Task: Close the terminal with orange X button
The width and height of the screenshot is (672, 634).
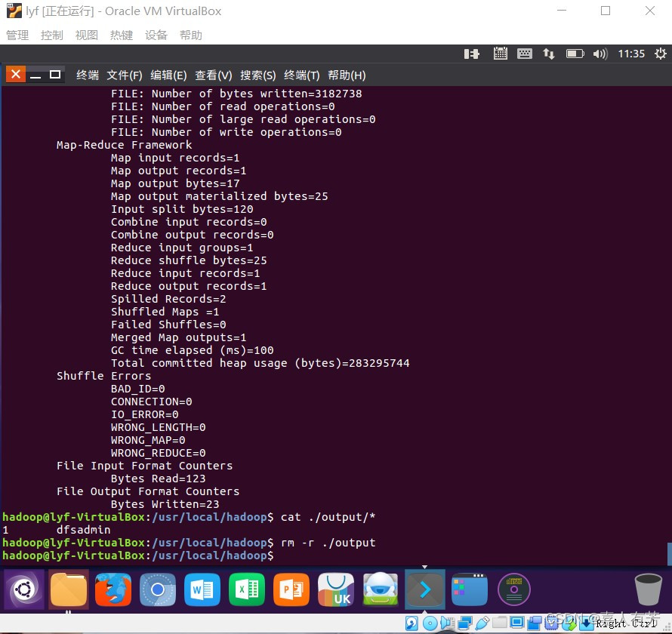Action: (16, 75)
